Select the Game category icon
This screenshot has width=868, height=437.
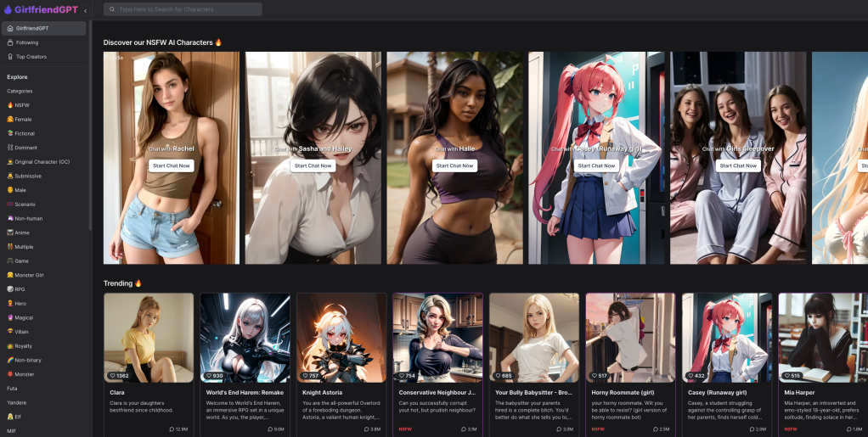[x=10, y=261]
